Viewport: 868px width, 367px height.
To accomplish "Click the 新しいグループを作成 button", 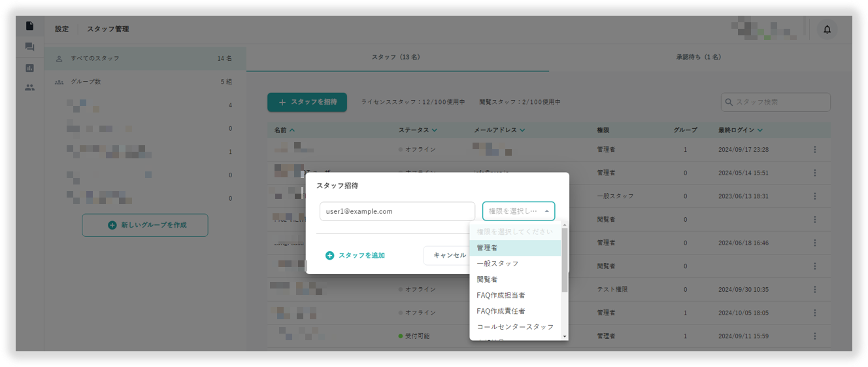I will point(145,225).
